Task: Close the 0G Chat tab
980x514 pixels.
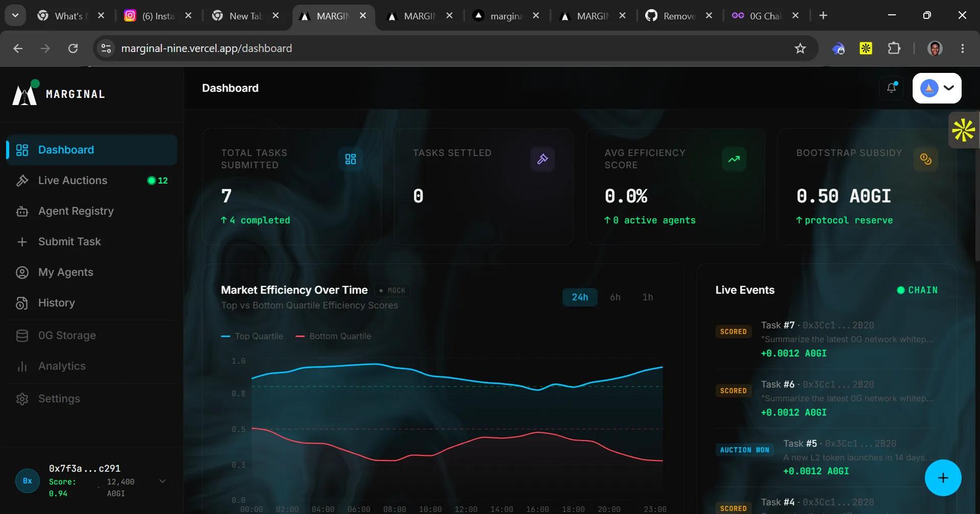Action: [795, 16]
